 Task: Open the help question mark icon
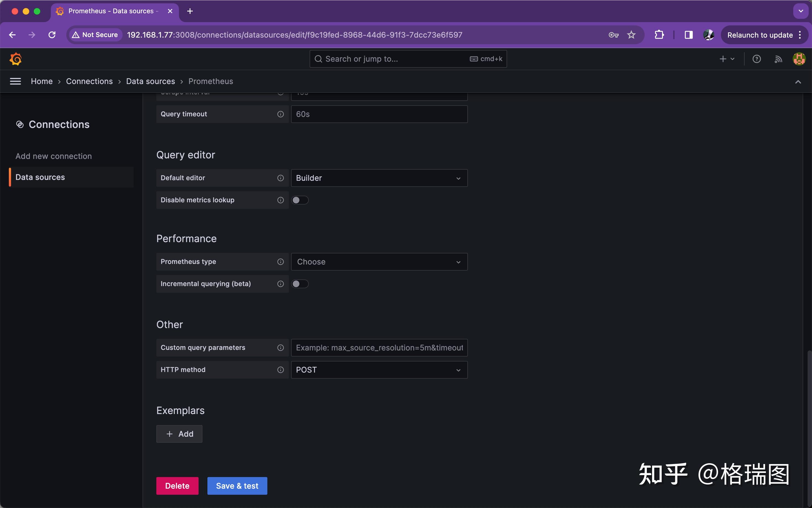click(x=756, y=59)
